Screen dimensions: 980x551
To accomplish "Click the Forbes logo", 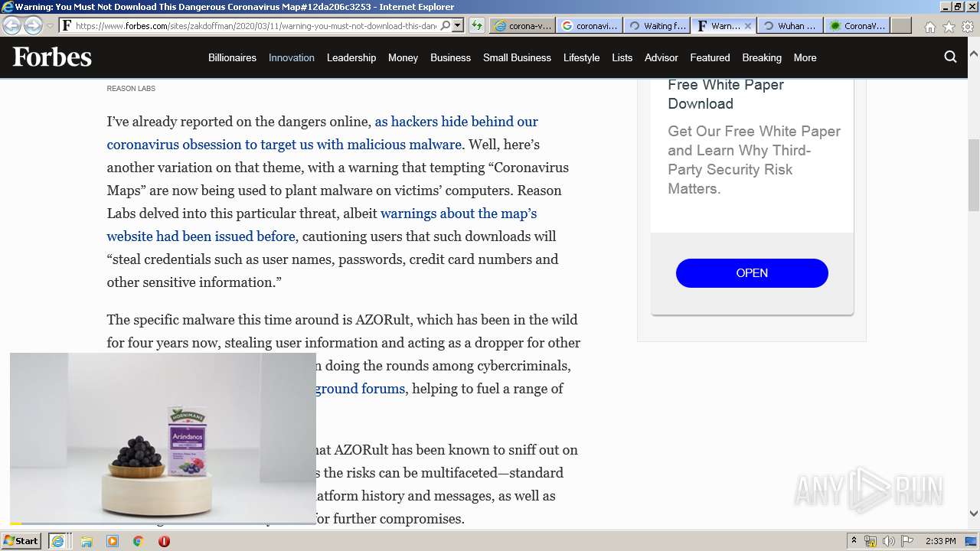I will coord(52,57).
